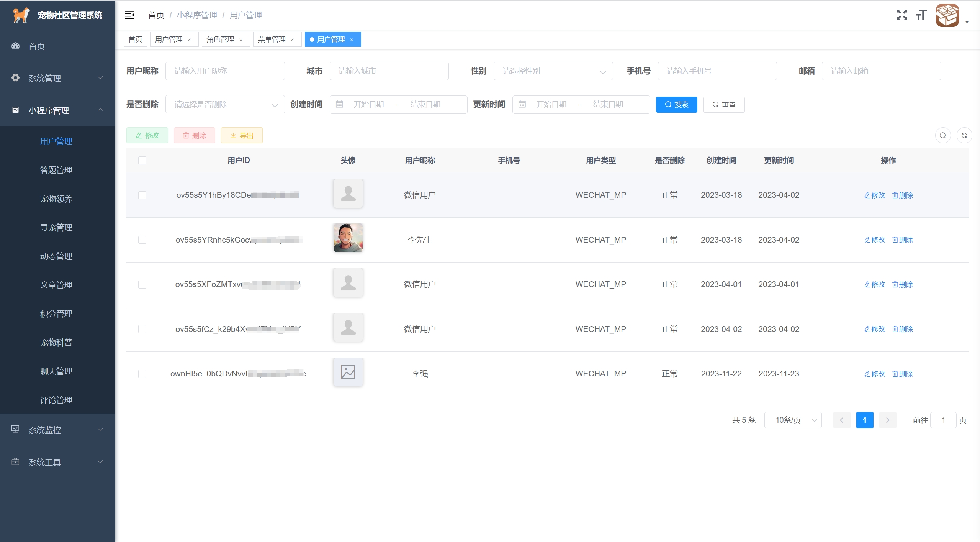Click the blue 搜索 button
Image resolution: width=980 pixels, height=542 pixels.
(x=676, y=104)
